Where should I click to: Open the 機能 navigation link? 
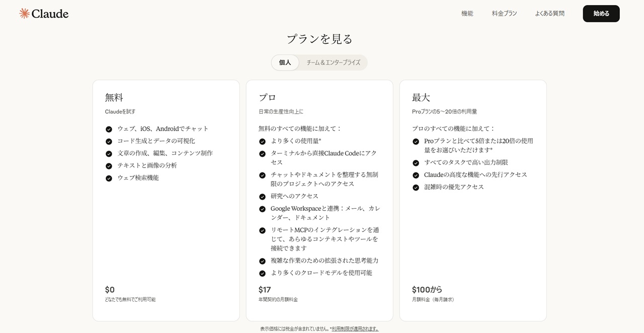[467, 14]
